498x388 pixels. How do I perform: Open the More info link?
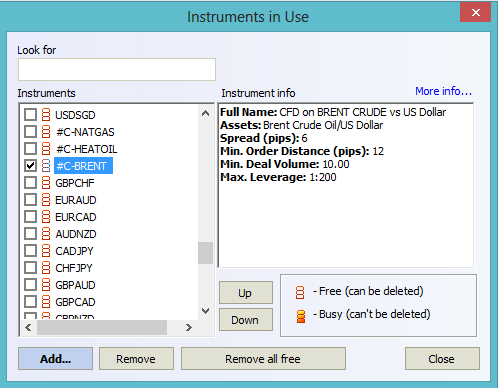click(x=443, y=91)
